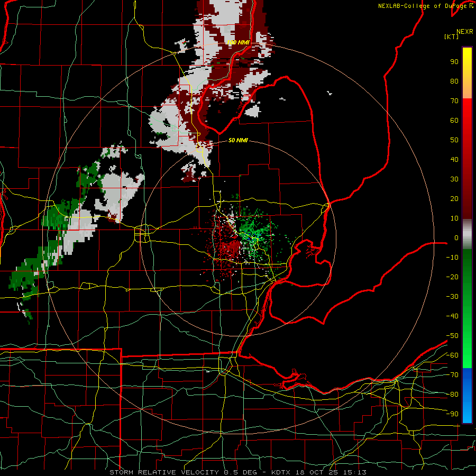Click the -60 scale value
The height and width of the screenshot is (476, 476).
click(452, 355)
